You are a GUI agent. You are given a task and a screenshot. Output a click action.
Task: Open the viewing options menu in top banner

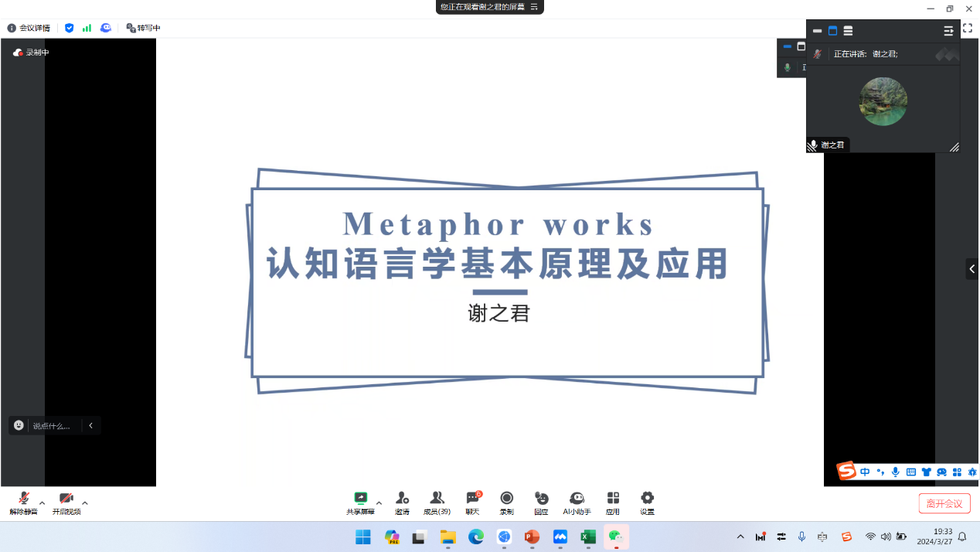[x=534, y=7]
